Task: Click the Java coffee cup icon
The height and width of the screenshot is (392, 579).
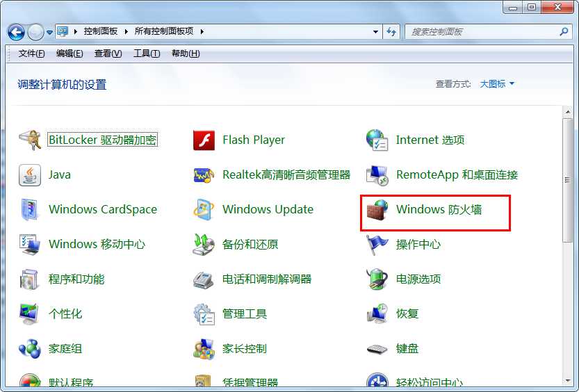Action: (x=30, y=175)
